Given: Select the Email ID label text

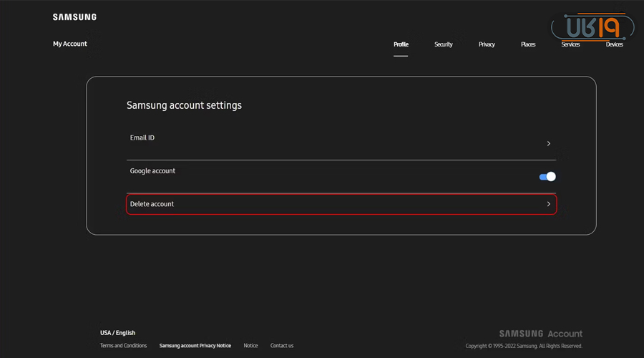Looking at the screenshot, I should point(142,137).
